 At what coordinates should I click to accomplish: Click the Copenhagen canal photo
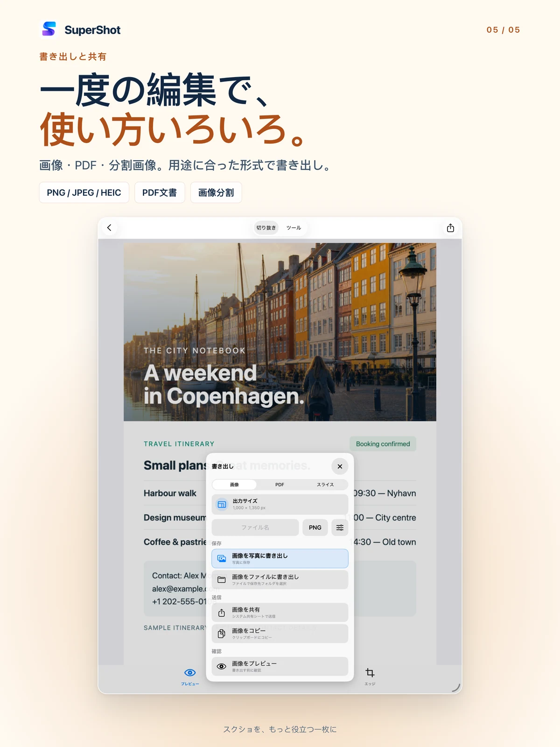pos(280,332)
